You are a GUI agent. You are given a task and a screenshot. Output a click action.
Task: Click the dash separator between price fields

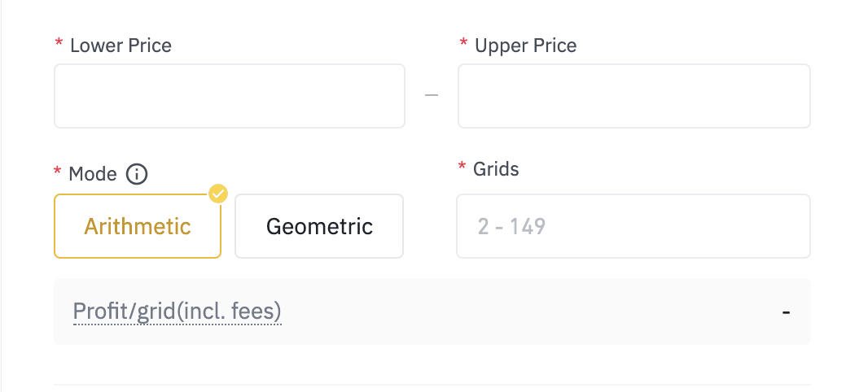pyautogui.click(x=432, y=96)
